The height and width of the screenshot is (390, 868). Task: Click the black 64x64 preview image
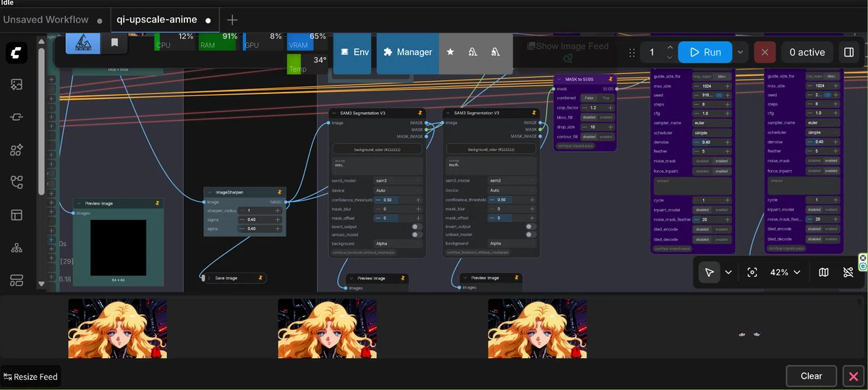(119, 247)
